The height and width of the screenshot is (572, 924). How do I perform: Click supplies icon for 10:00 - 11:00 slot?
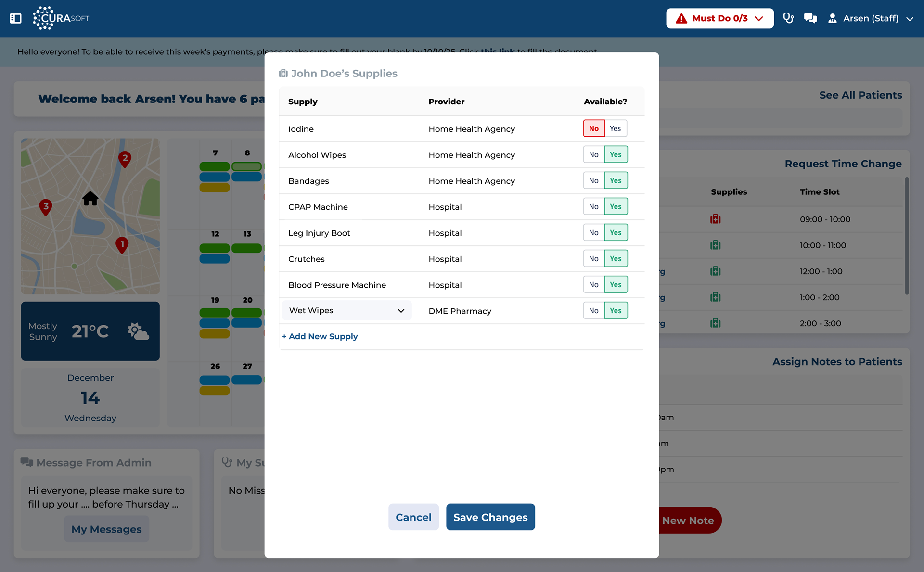[715, 245]
